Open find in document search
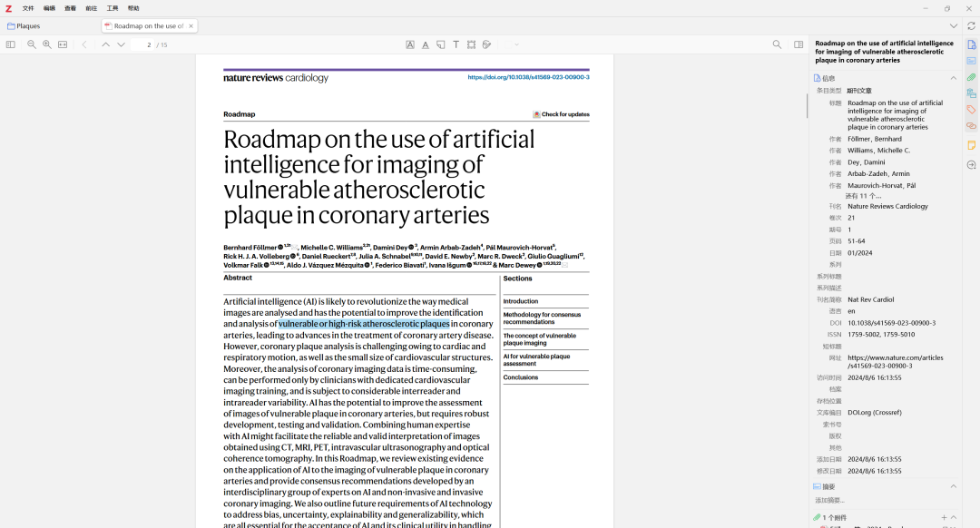 click(777, 44)
